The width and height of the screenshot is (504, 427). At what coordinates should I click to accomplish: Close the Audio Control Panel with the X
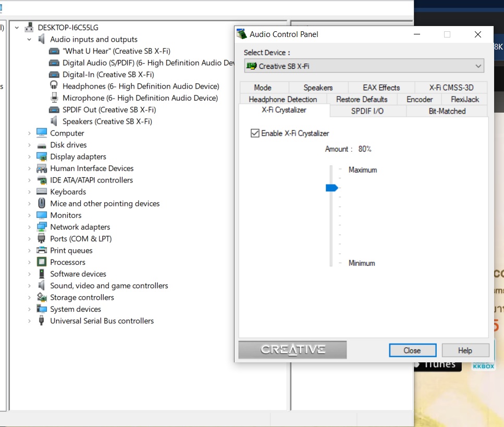point(478,34)
